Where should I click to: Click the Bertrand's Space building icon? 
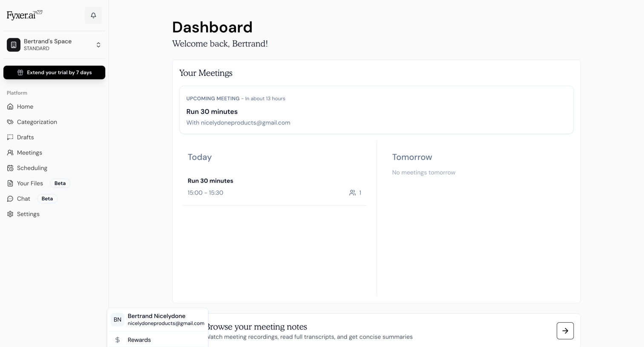point(14,45)
